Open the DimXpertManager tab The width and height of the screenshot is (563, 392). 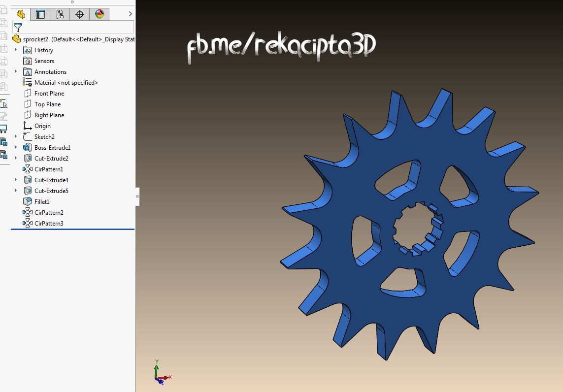80,14
